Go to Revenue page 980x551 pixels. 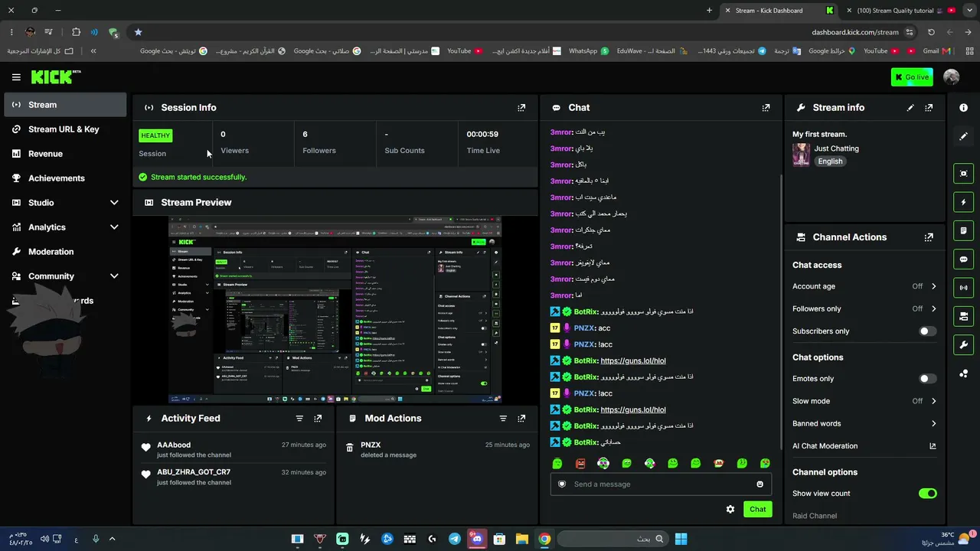65,154
